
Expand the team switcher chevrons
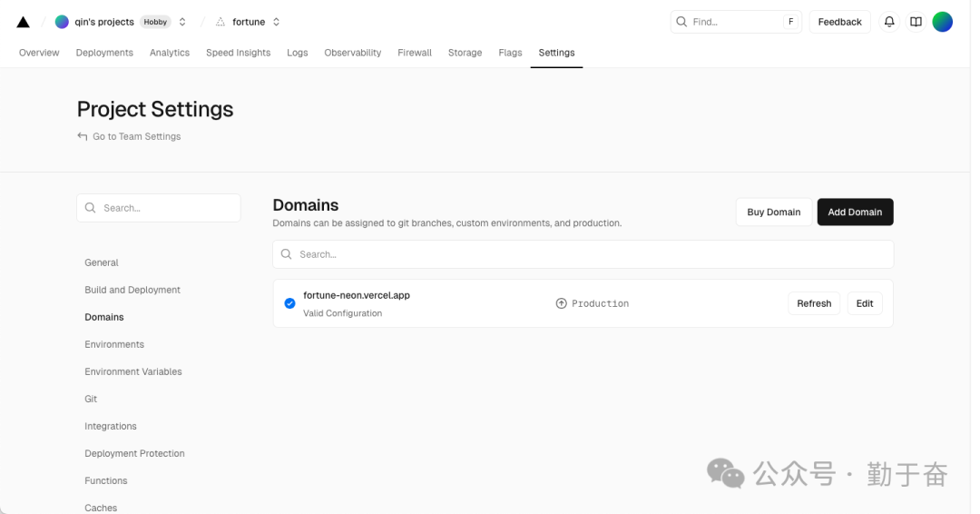[x=182, y=22]
